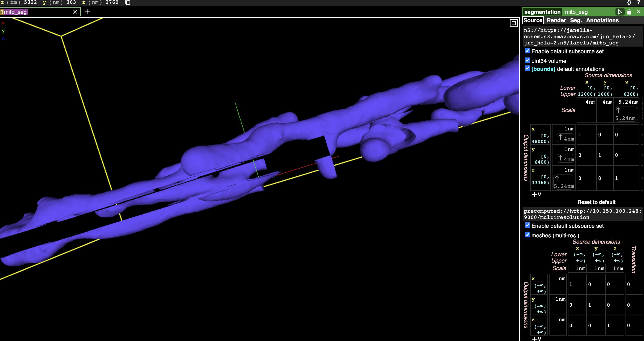
Task: Edit the x coordinate field in top bar
Action: pos(30,3)
